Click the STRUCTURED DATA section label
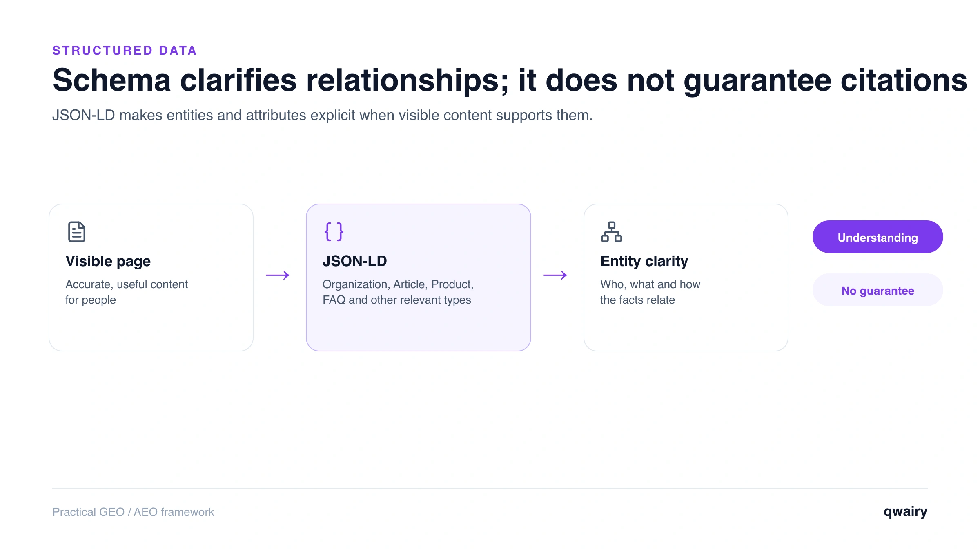980x551 pixels. 125,51
